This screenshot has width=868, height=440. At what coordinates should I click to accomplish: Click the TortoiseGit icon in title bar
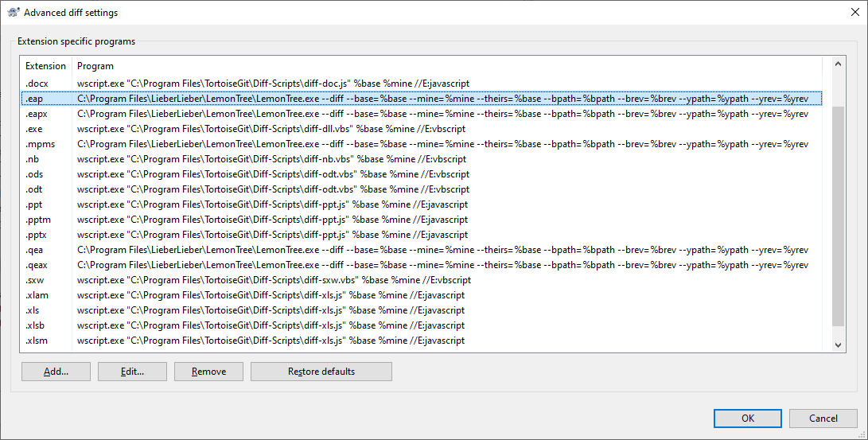click(x=13, y=13)
